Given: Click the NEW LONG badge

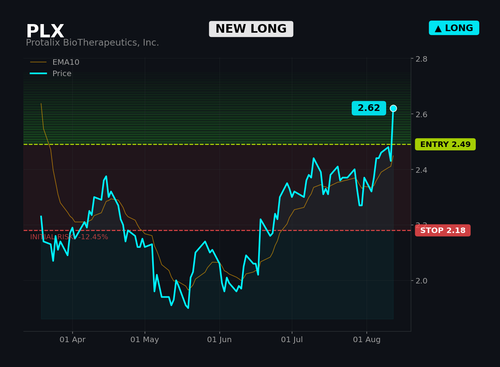Looking at the screenshot, I should point(251,29).
